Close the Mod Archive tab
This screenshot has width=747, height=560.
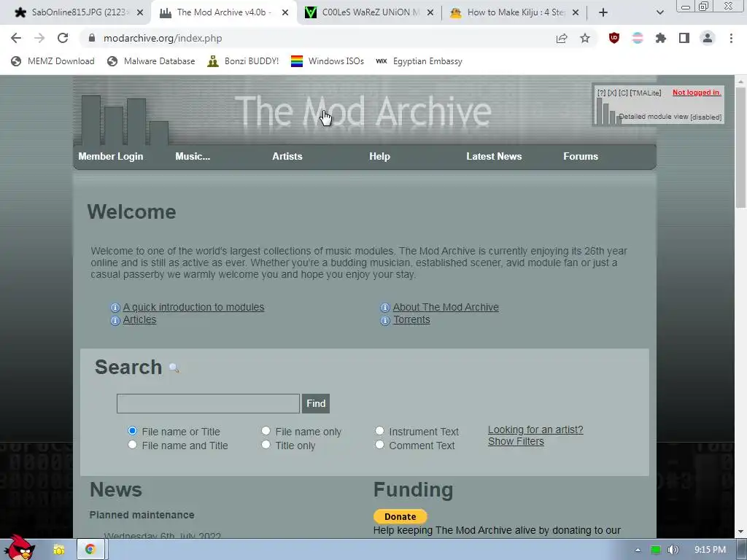[285, 13]
